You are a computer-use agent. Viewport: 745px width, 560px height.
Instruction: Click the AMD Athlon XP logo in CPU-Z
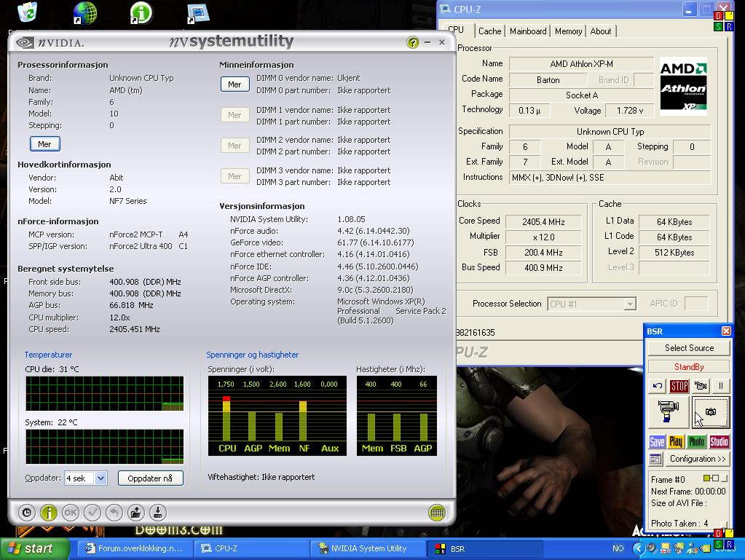point(683,86)
